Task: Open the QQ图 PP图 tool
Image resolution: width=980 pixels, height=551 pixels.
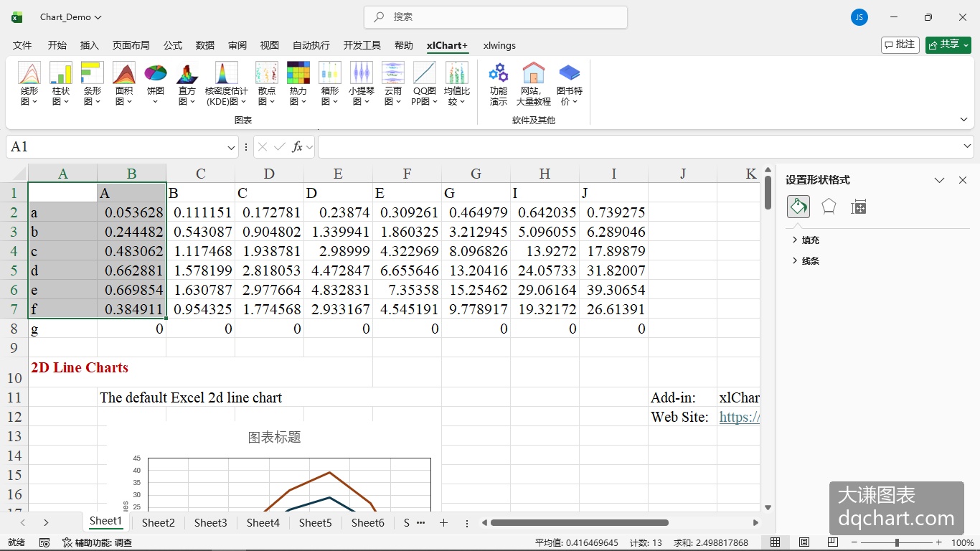Action: click(x=425, y=84)
